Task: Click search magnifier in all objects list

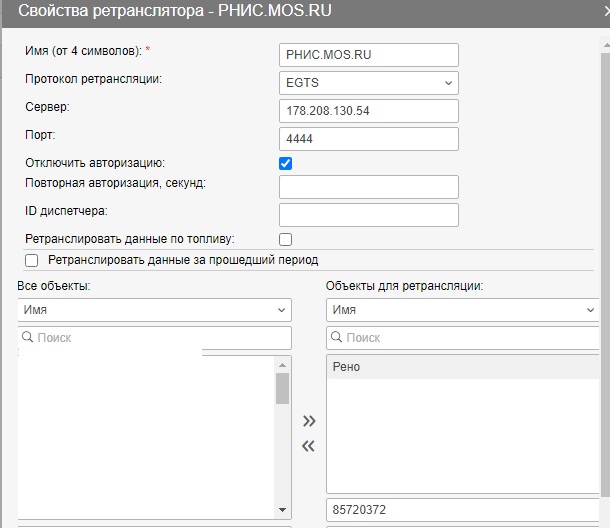Action: click(28, 338)
